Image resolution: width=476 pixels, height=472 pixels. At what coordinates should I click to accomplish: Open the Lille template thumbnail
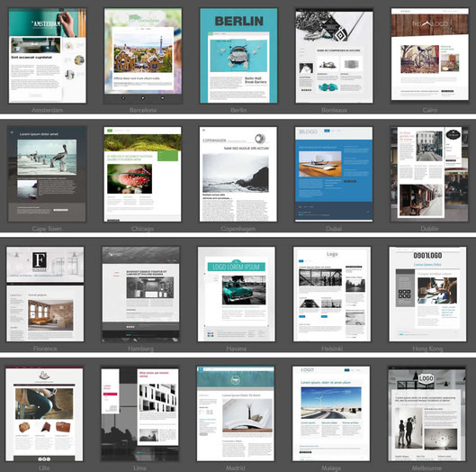pyautogui.click(x=44, y=413)
